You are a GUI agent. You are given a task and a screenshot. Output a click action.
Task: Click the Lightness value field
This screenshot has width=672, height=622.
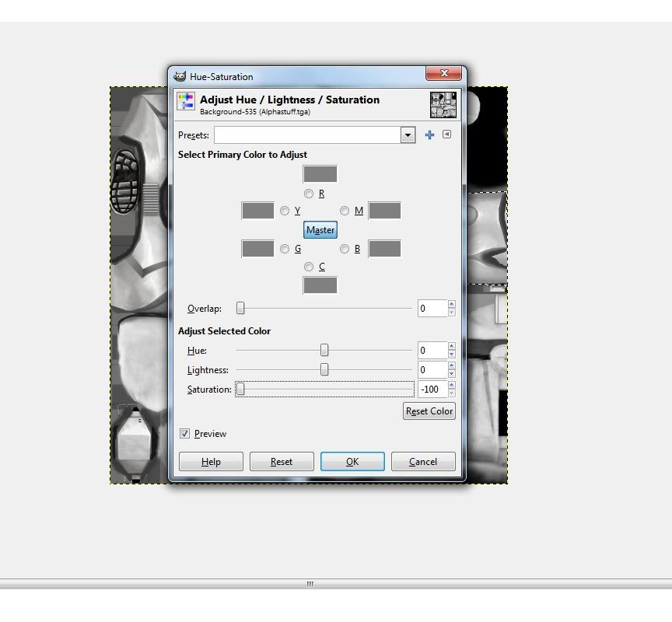(432, 369)
